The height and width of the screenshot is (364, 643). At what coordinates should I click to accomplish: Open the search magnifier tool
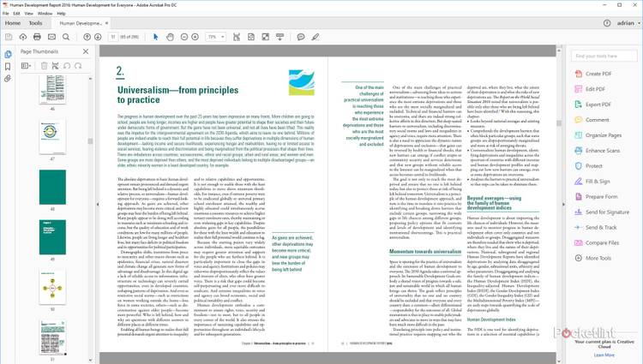click(x=66, y=37)
